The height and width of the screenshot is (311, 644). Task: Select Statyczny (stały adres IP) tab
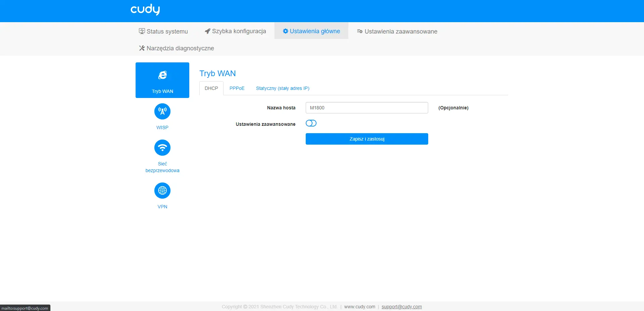283,88
